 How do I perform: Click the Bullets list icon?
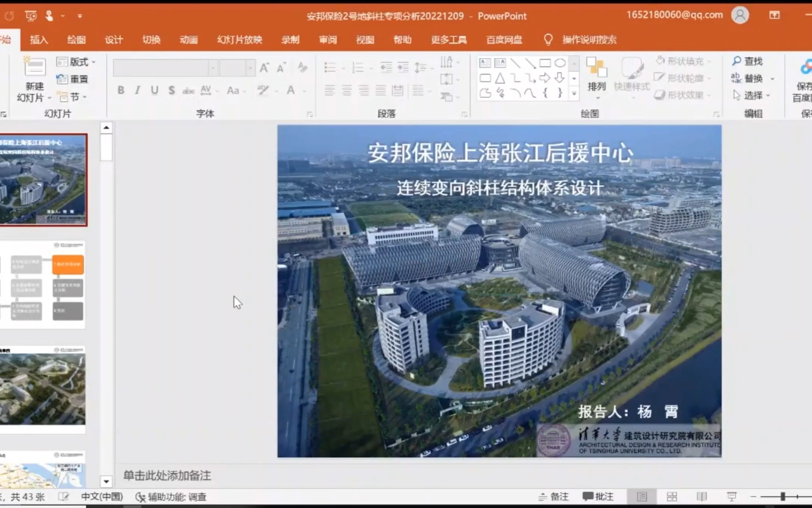(x=330, y=68)
